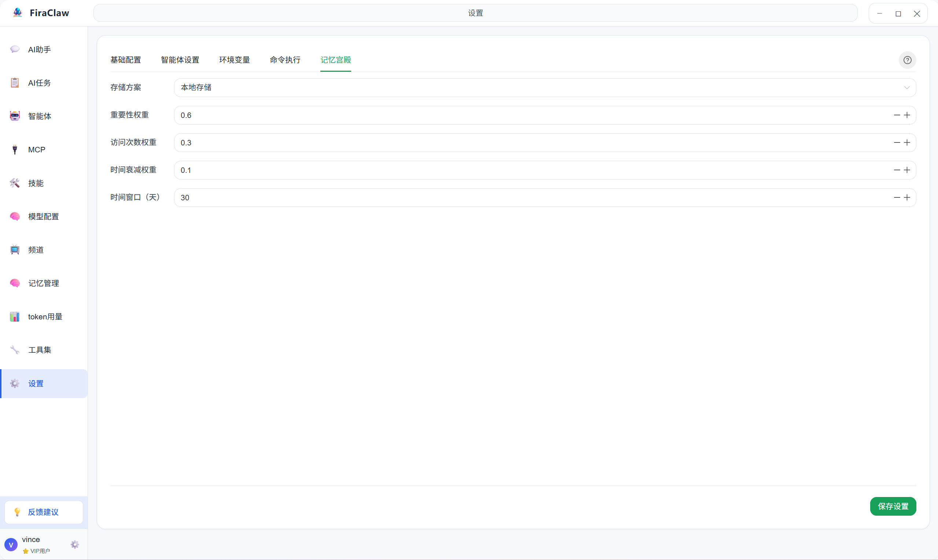Open the MCP plug icon
The width and height of the screenshot is (938, 560).
tap(15, 149)
